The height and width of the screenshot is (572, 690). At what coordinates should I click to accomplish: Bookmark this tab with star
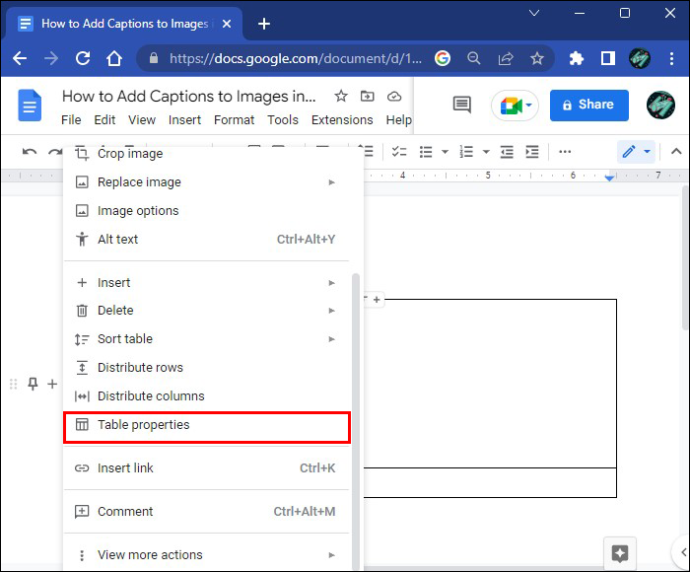(x=537, y=58)
